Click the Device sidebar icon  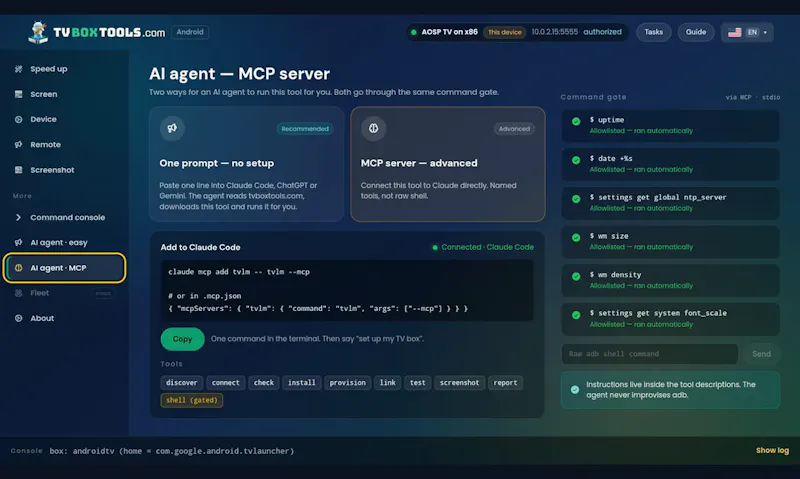click(18, 119)
